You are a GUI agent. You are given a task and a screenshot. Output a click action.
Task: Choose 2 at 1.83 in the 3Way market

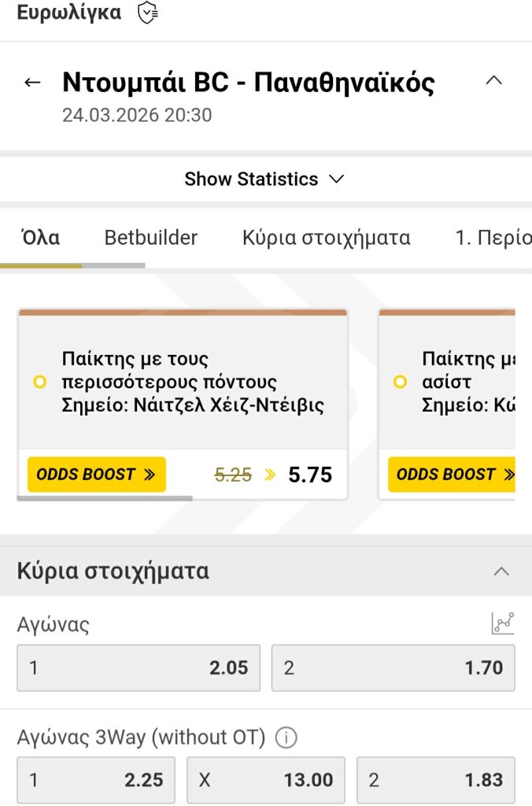[x=436, y=779]
